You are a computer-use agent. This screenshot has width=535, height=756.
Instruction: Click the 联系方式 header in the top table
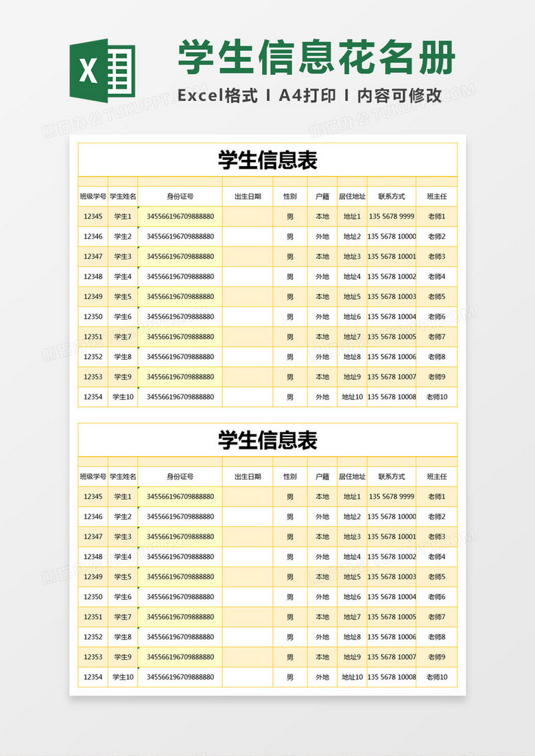(392, 196)
